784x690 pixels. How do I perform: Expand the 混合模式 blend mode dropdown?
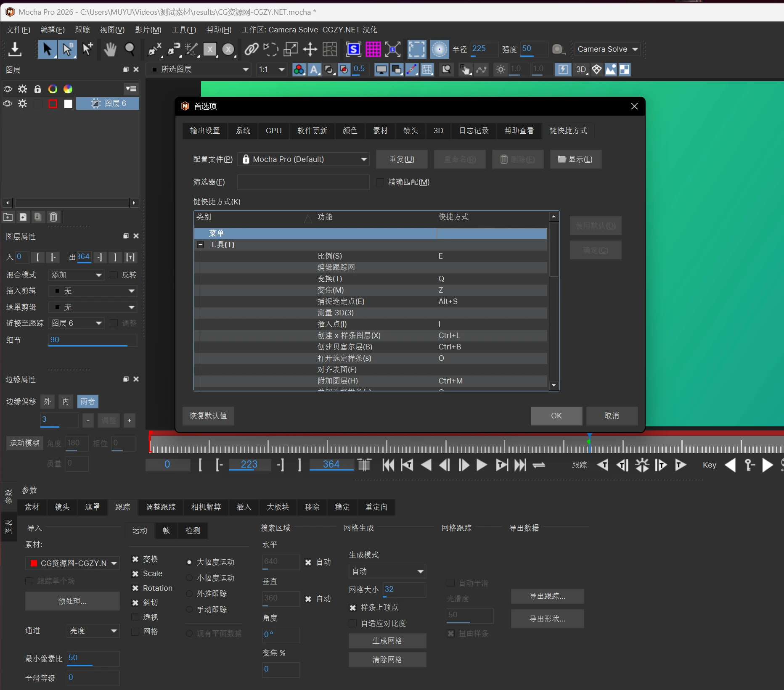[76, 275]
